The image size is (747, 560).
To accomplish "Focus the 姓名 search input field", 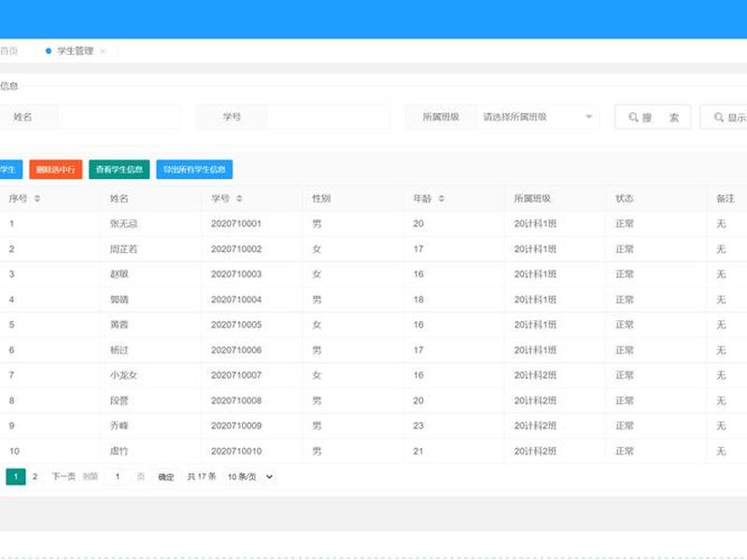I will tap(120, 118).
